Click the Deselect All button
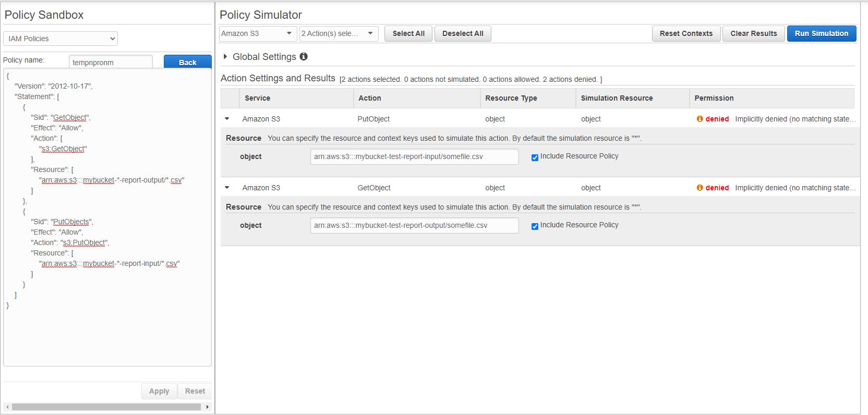Image resolution: width=868 pixels, height=415 pixels. coord(463,33)
